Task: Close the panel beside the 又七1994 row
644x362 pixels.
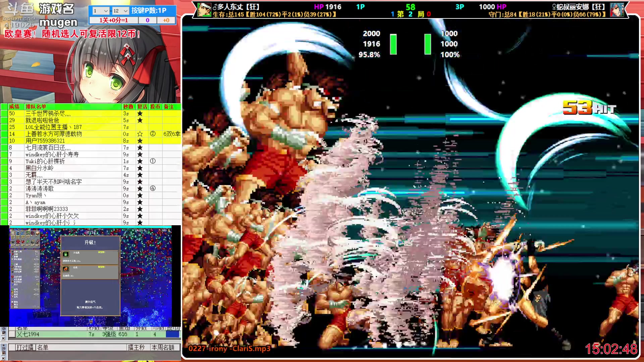Action: click(x=3, y=338)
